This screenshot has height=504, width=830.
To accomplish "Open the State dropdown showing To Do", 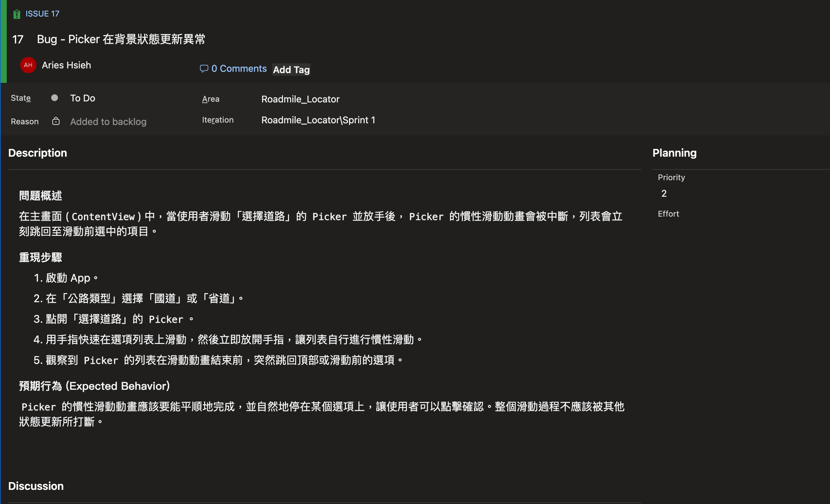I will click(x=83, y=98).
